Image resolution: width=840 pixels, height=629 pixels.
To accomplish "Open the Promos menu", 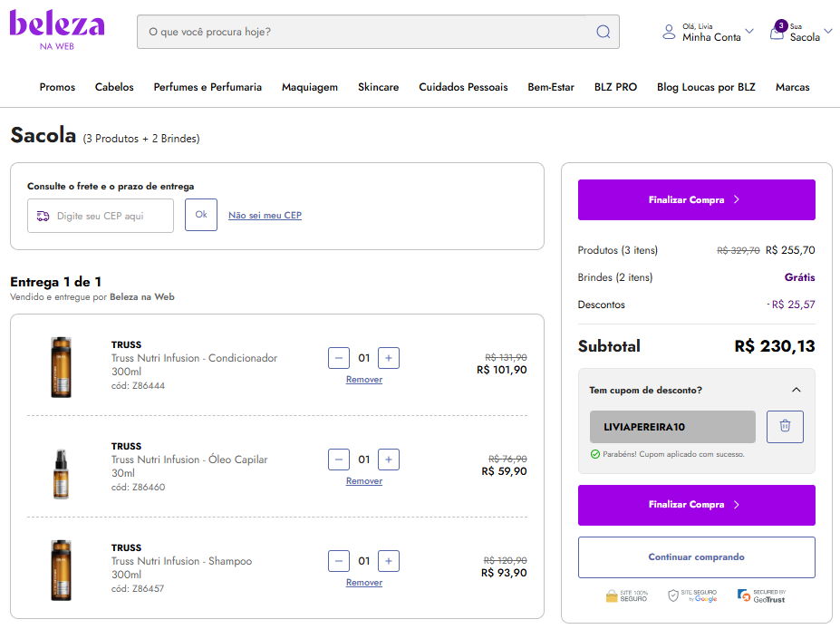I will (x=57, y=87).
